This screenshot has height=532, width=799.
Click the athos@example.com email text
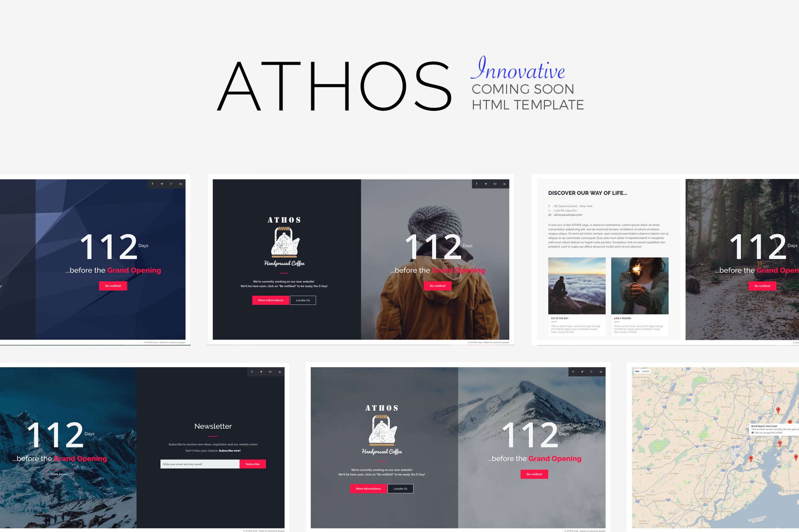click(x=568, y=215)
